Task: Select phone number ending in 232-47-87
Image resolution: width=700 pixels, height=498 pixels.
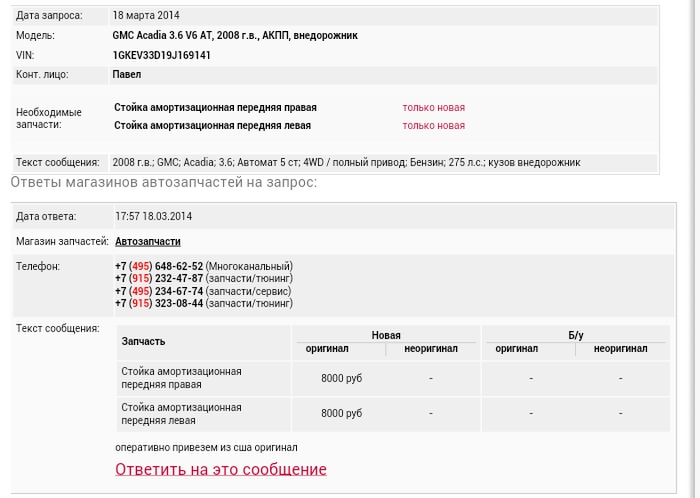Action: [x=159, y=278]
